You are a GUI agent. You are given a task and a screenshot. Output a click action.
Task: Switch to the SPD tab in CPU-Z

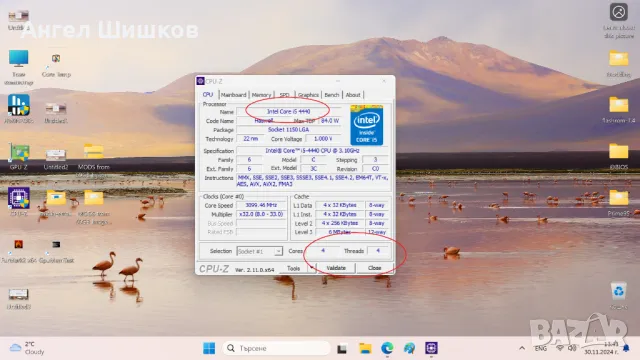point(284,95)
